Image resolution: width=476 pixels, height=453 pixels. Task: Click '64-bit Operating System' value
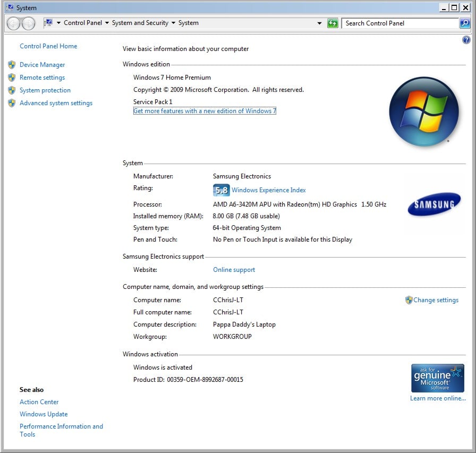pos(246,228)
